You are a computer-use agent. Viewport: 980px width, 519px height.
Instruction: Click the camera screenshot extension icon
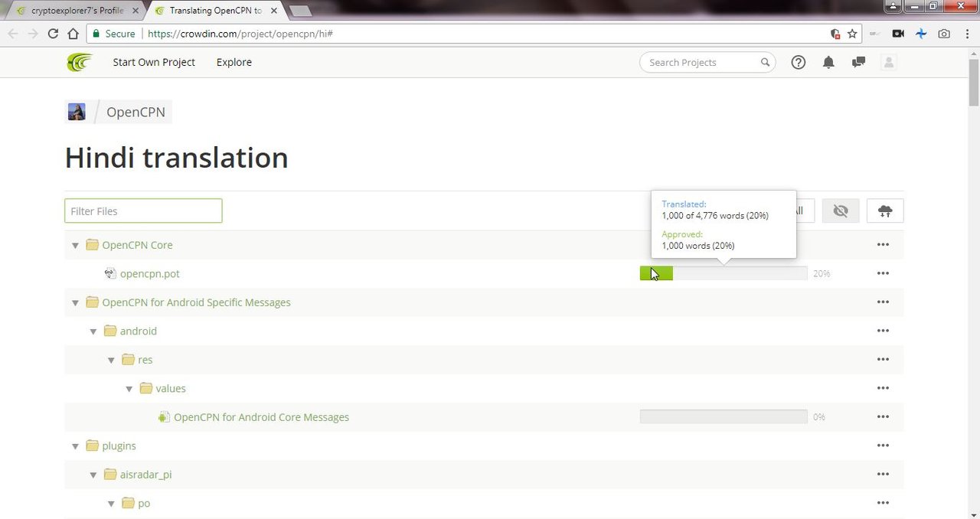click(x=944, y=34)
